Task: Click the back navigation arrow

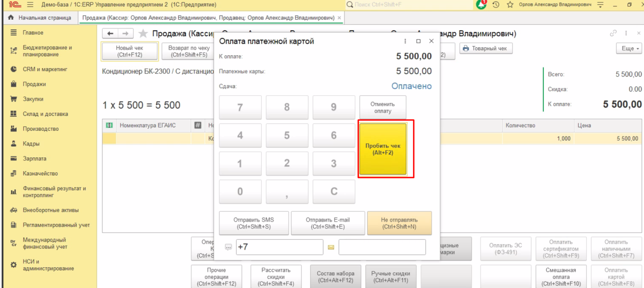Action: tap(110, 34)
